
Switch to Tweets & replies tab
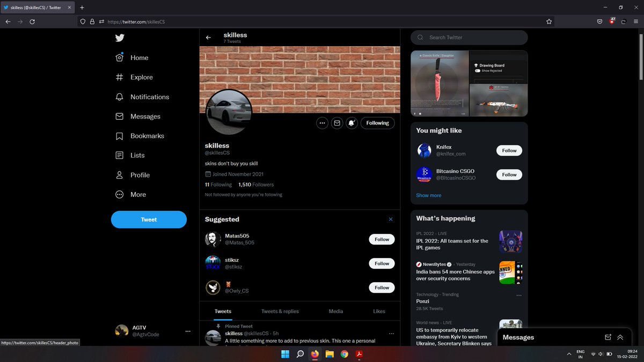point(280,312)
